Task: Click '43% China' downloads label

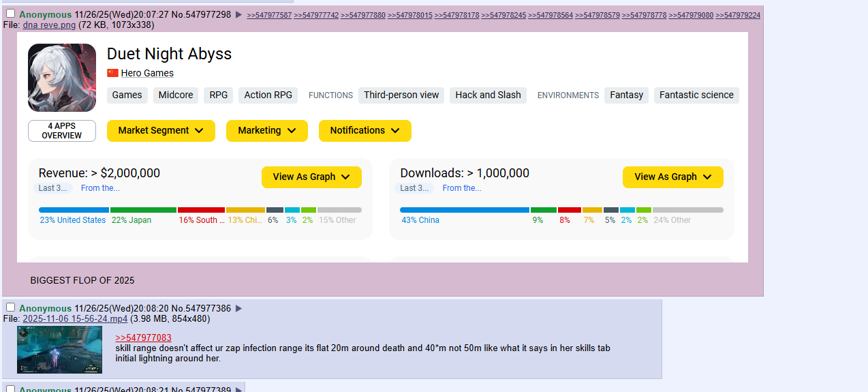Action: 420,220
